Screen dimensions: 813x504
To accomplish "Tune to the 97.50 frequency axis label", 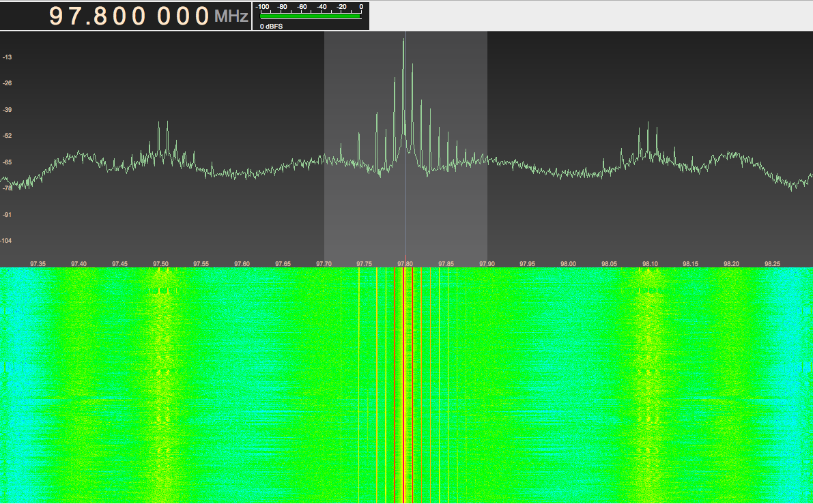I will pyautogui.click(x=160, y=264).
